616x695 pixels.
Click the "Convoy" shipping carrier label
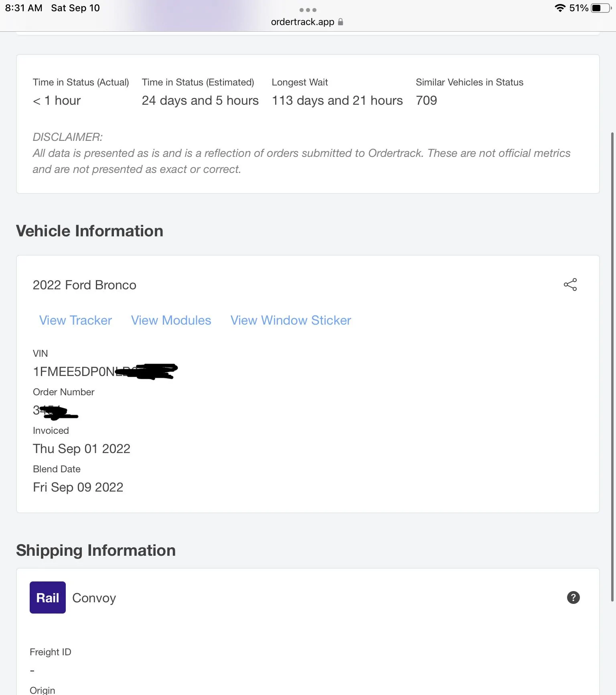[94, 598]
